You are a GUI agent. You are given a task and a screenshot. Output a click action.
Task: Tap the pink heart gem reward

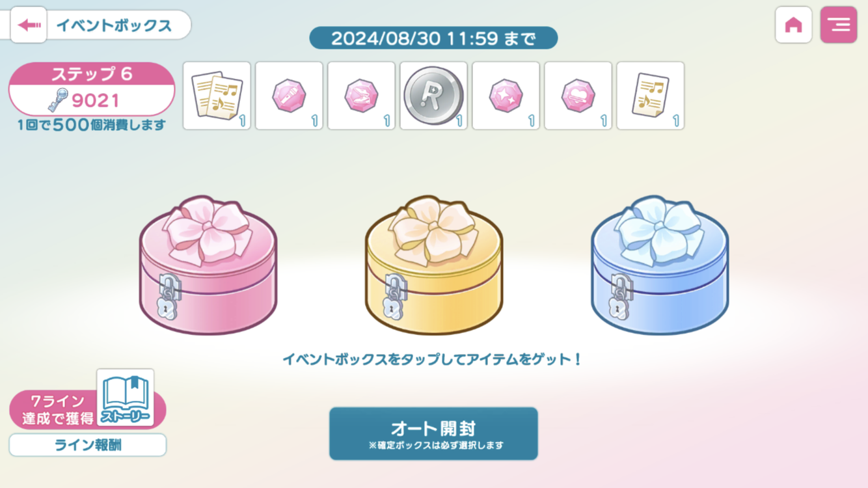pyautogui.click(x=578, y=96)
